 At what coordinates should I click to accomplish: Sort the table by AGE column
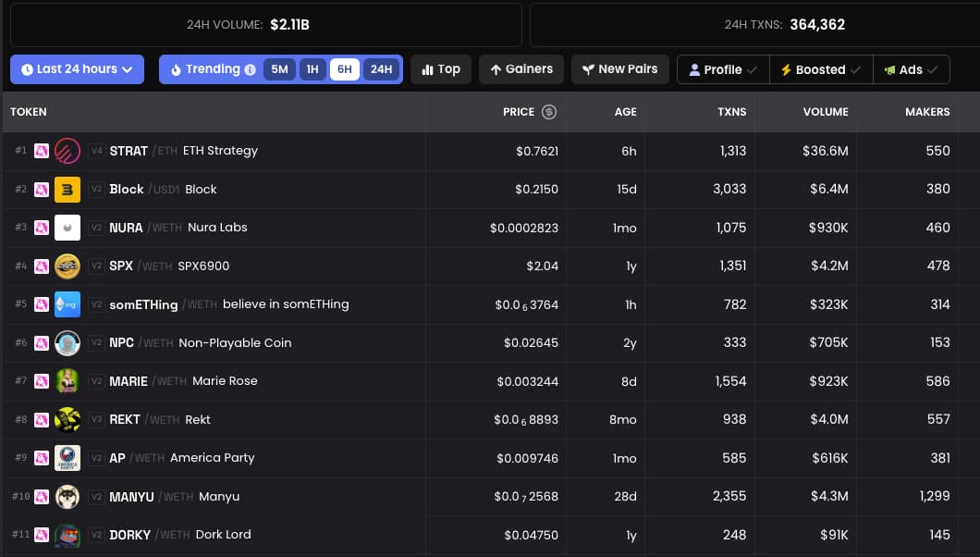click(625, 112)
